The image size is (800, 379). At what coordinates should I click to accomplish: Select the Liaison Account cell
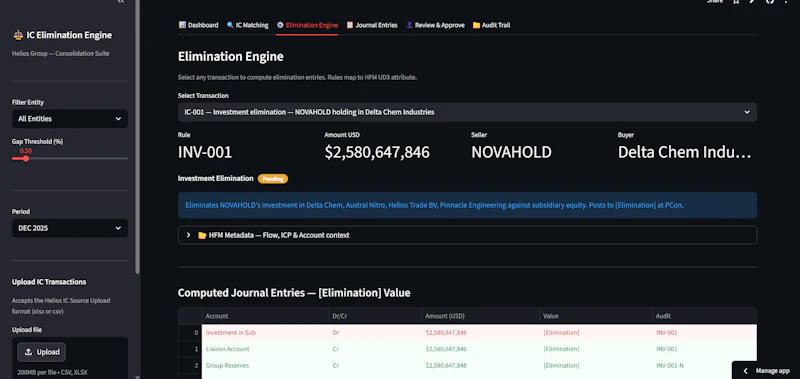pos(265,349)
